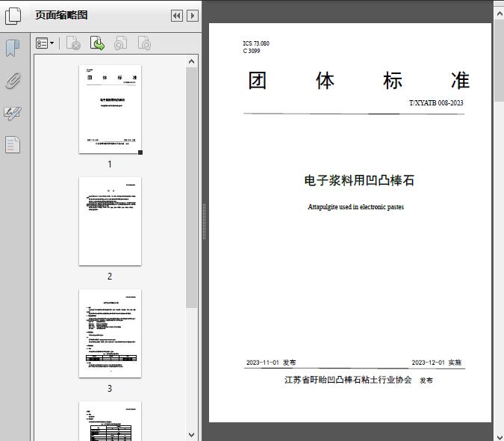Collapse the thumbnails panel with double arrow
The height and width of the screenshot is (441, 504).
click(176, 16)
